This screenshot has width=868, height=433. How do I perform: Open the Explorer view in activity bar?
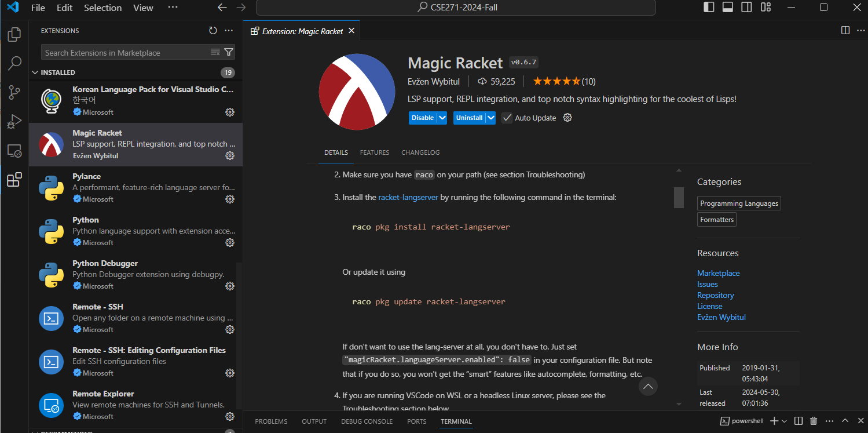pyautogui.click(x=14, y=35)
